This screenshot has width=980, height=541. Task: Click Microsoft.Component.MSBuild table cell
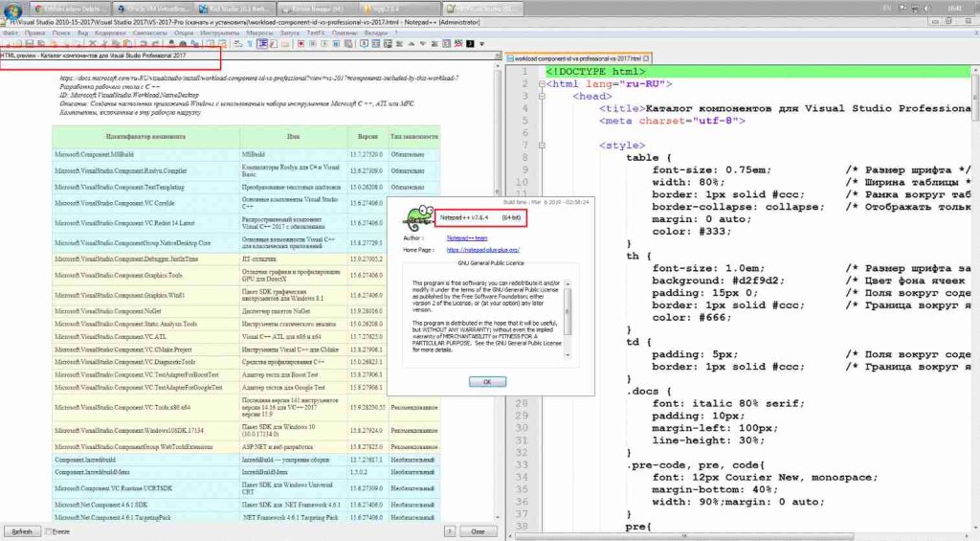coord(145,154)
